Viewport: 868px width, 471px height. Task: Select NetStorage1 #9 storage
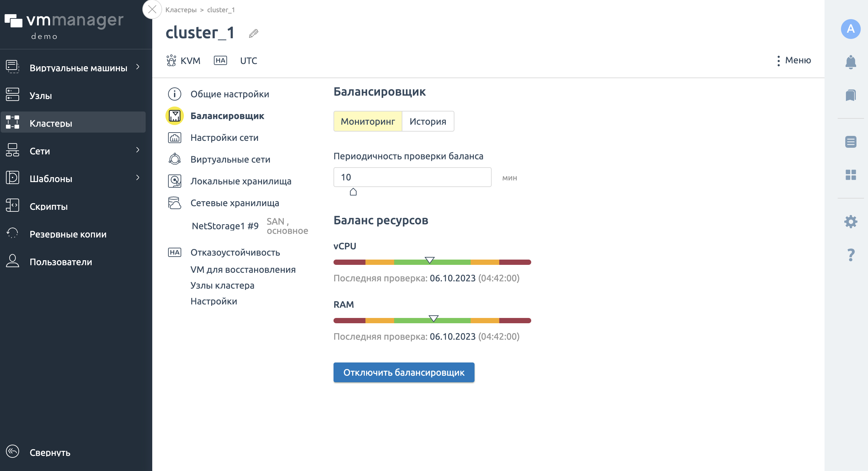point(225,226)
